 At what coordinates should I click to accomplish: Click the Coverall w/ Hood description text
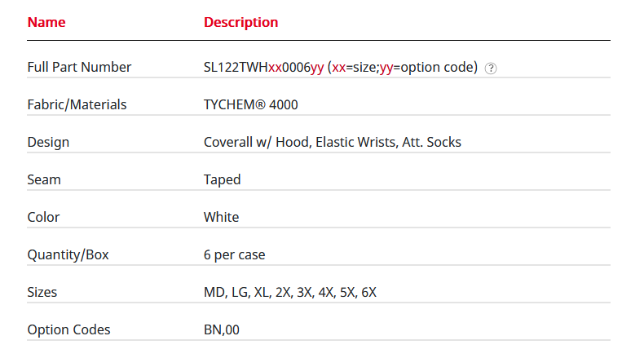(x=332, y=142)
